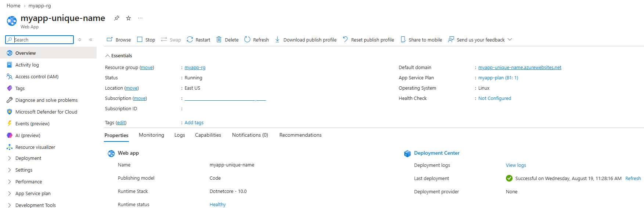This screenshot has height=208, width=644.
Task: Select the East US location value
Action: (192, 88)
